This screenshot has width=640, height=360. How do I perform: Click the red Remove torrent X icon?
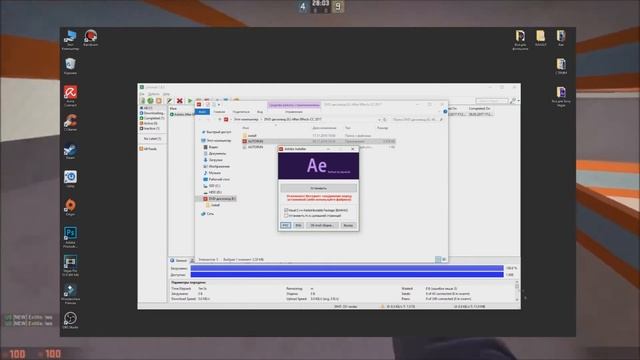coord(180,100)
